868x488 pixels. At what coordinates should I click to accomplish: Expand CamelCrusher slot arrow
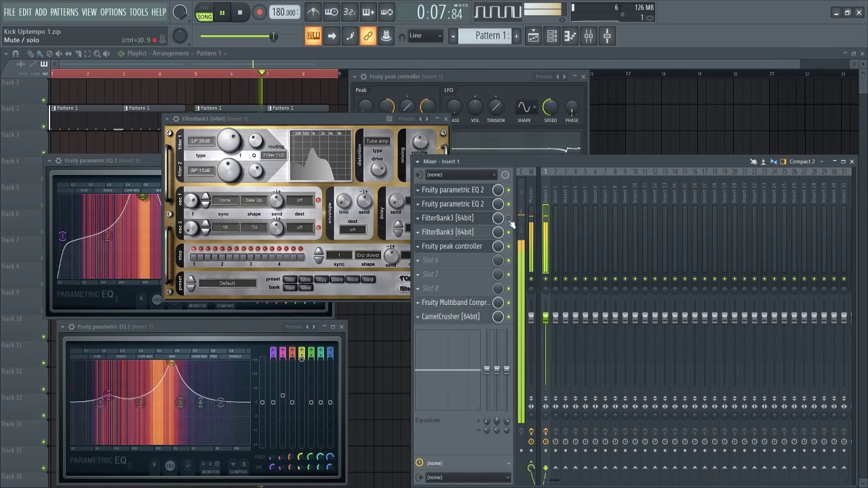point(418,317)
